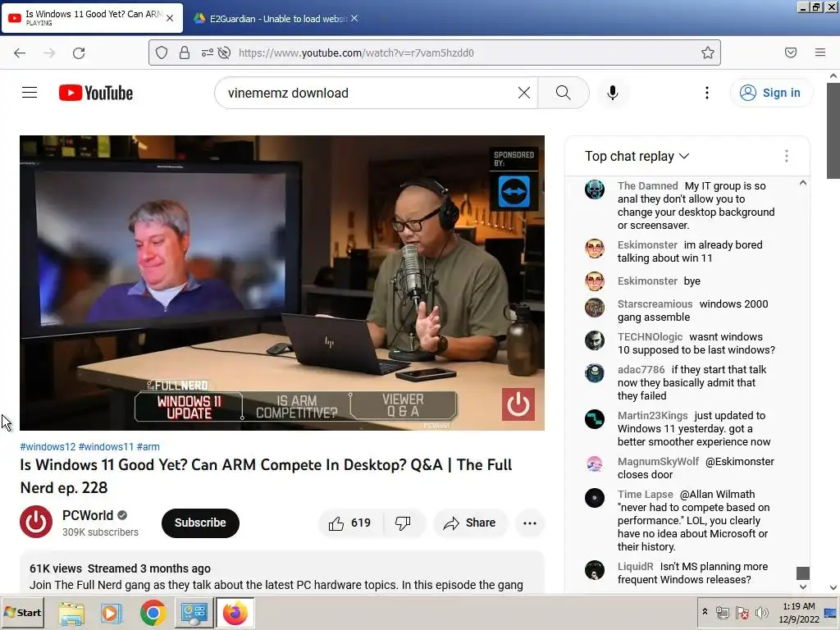Image resolution: width=840 pixels, height=630 pixels.
Task: Show hidden system tray icons arrow
Action: click(705, 612)
